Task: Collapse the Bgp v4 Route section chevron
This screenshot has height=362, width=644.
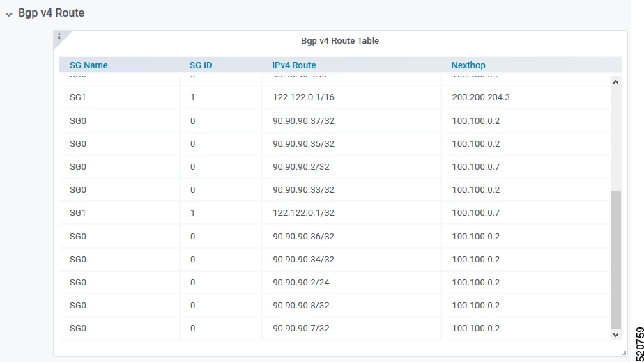Action: 8,15
